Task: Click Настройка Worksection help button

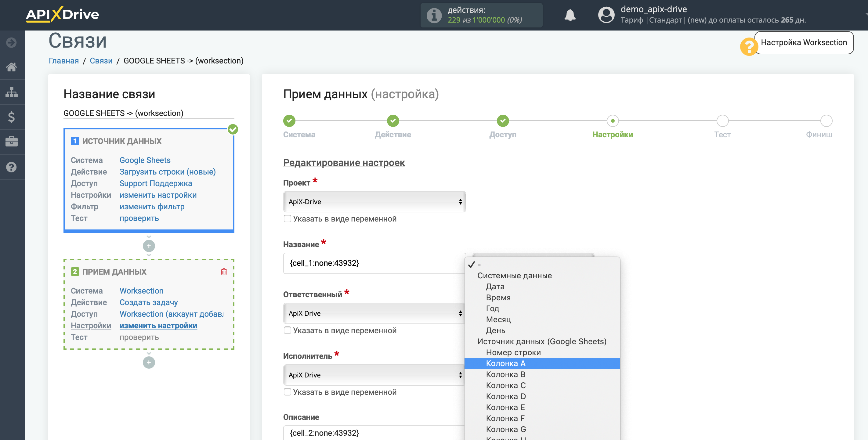Action: point(804,42)
